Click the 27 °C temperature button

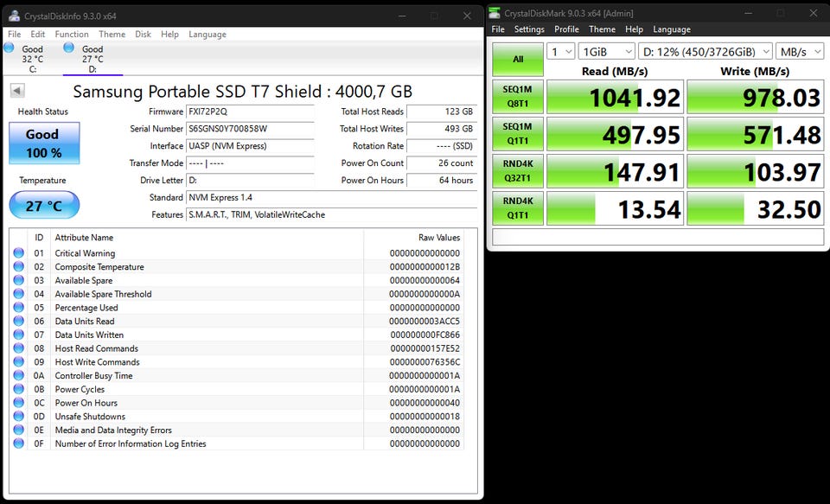[44, 205]
